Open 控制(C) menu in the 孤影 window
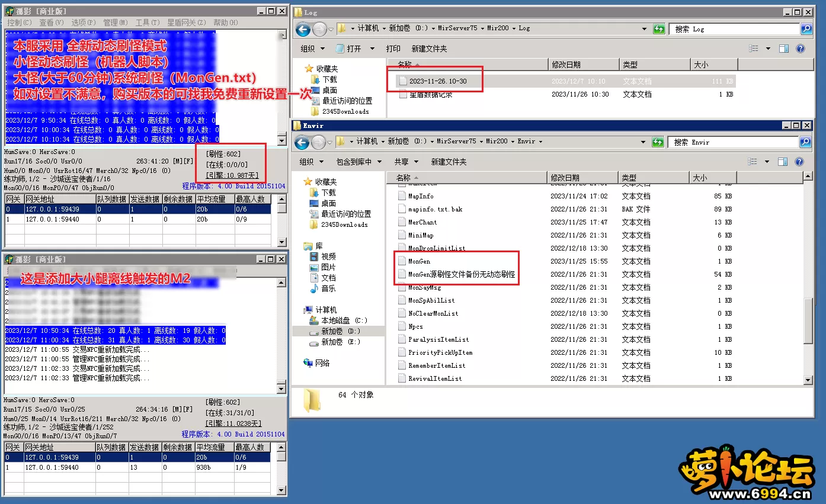This screenshot has width=826, height=504. (x=20, y=23)
